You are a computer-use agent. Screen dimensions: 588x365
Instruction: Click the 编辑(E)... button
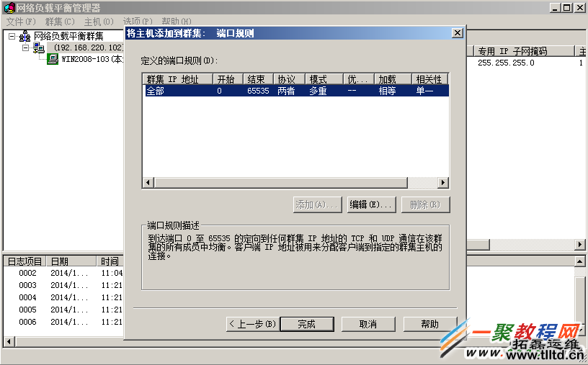(371, 204)
